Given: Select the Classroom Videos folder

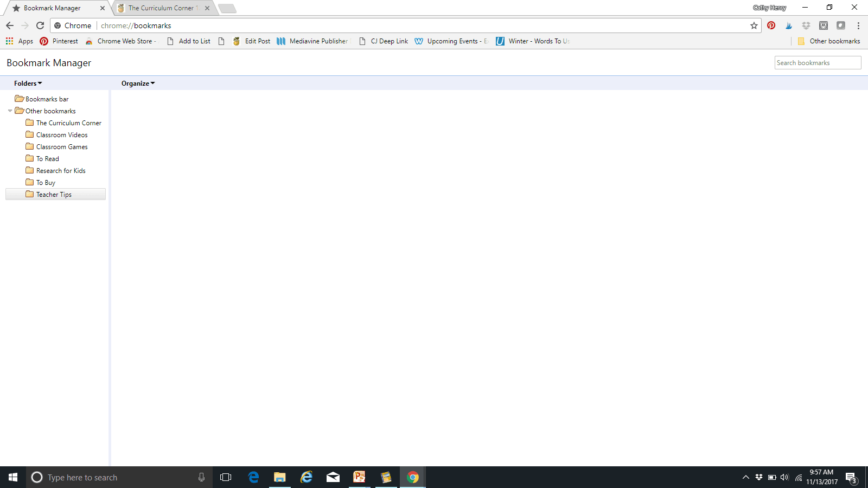Looking at the screenshot, I should pos(56,135).
